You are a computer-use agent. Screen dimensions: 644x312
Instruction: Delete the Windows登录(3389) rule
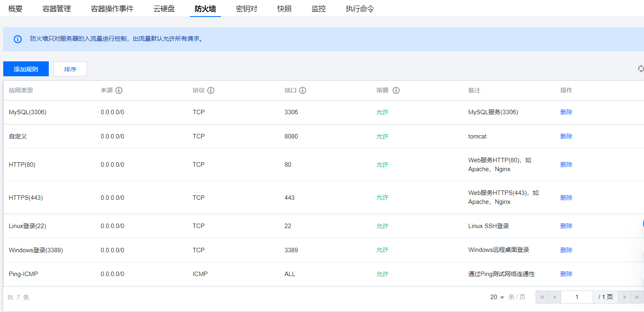(566, 250)
